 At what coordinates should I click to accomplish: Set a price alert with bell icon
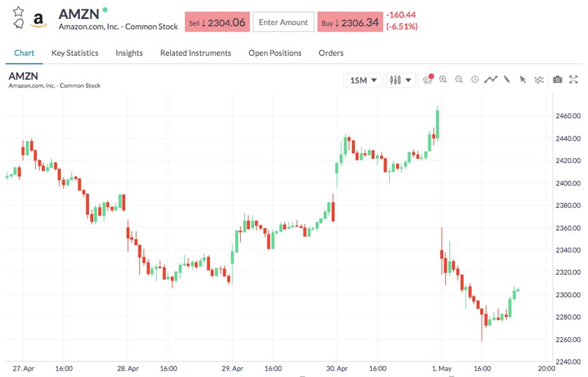18,24
